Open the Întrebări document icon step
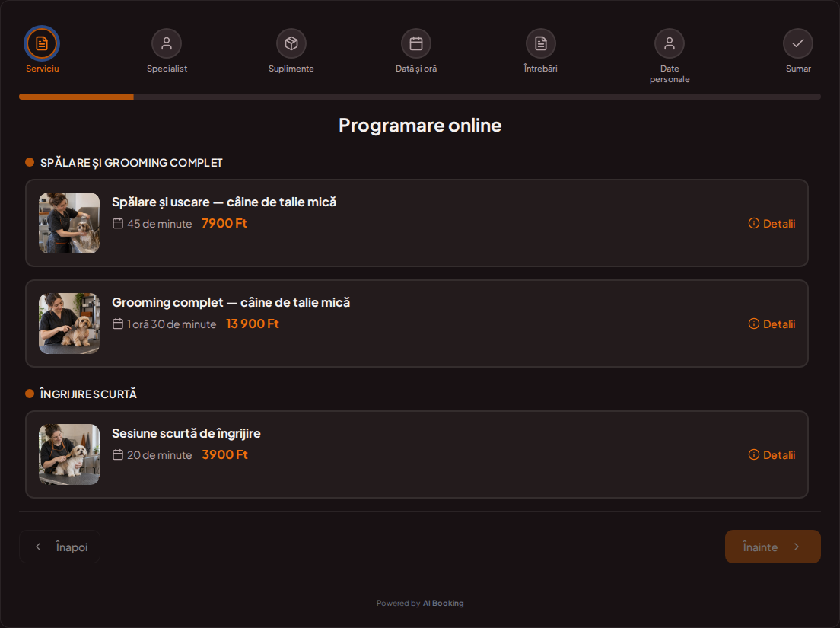Image resolution: width=840 pixels, height=628 pixels. pyautogui.click(x=541, y=43)
